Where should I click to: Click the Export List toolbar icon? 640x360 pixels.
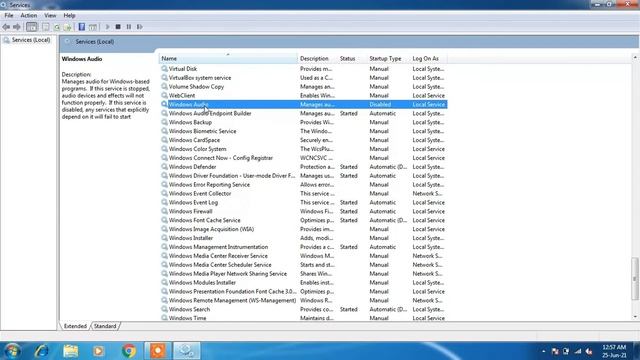(x=68, y=27)
